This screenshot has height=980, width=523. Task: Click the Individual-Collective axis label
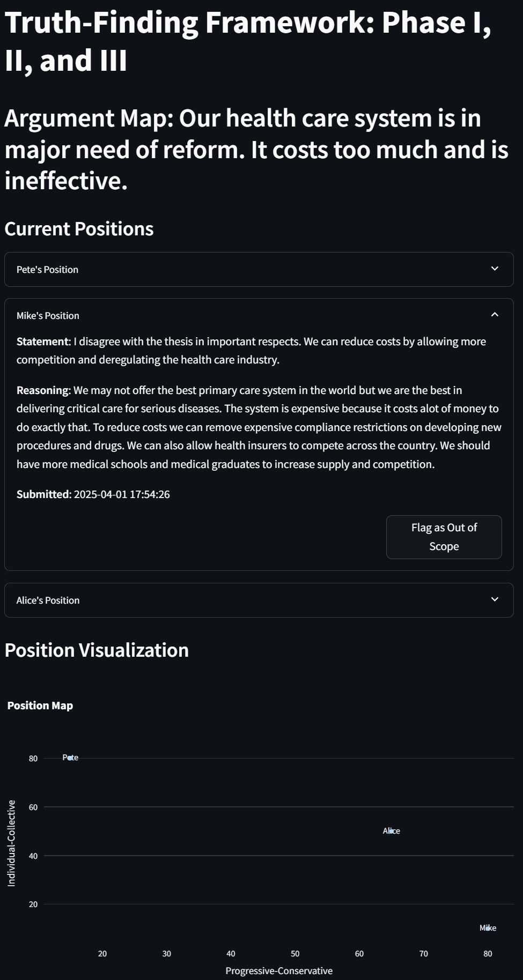pyautogui.click(x=11, y=843)
